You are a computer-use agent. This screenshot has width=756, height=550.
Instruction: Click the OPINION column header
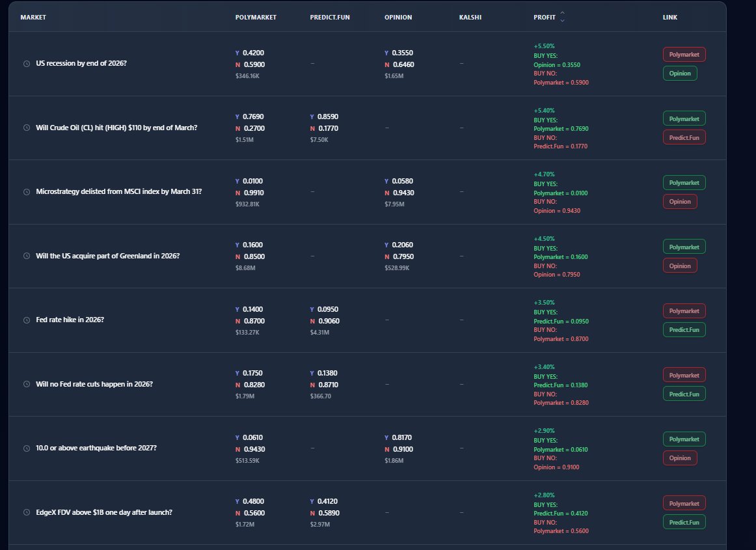click(x=398, y=18)
